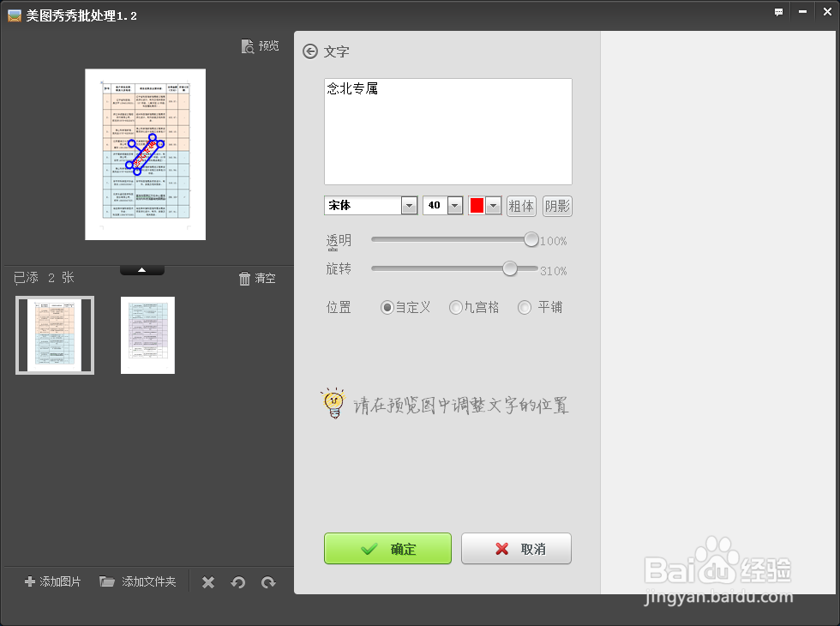Select the second image thumbnail in the list
Screen dimensions: 840x626
click(x=147, y=334)
